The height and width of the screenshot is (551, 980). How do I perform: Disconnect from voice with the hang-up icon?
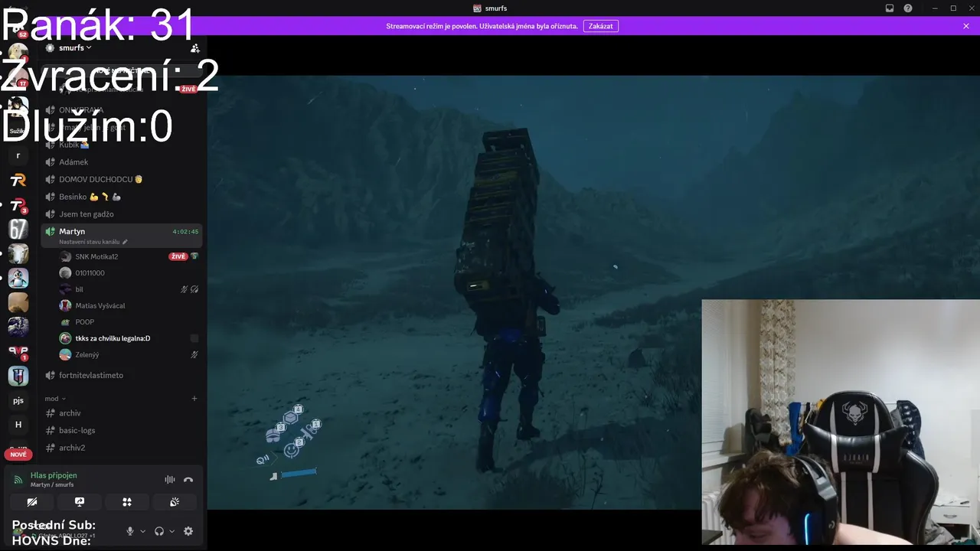tap(188, 480)
